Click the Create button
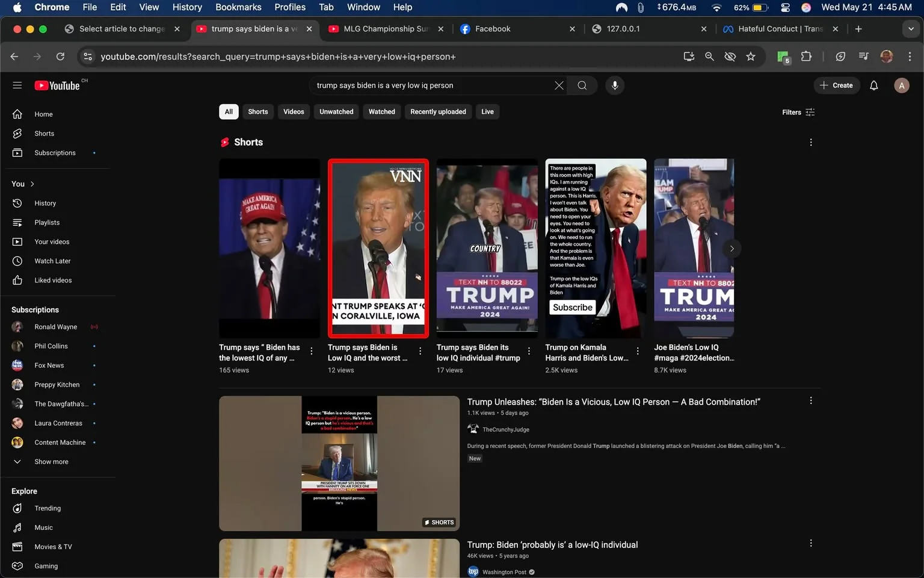 pyautogui.click(x=836, y=85)
